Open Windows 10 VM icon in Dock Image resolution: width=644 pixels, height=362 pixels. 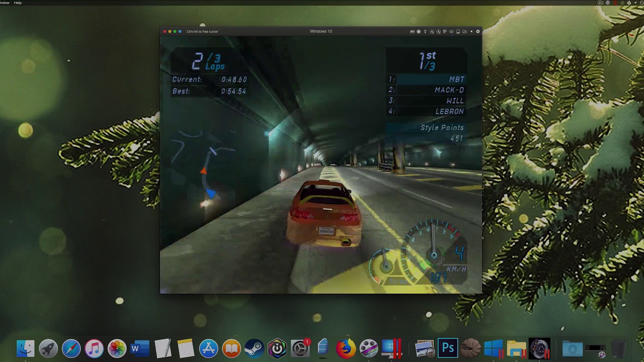(494, 348)
